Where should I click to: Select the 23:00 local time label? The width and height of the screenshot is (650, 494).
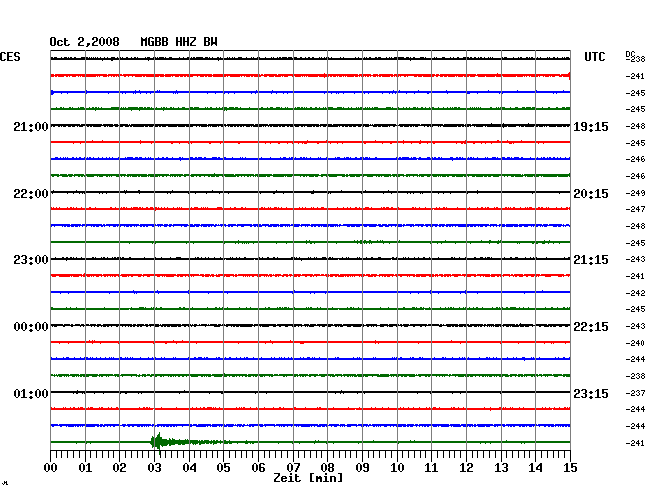(31, 260)
